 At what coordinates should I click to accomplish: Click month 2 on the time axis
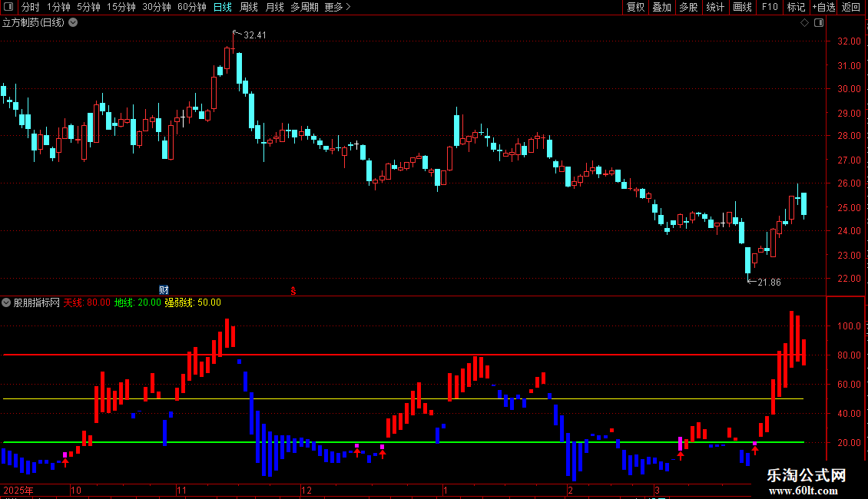(570, 490)
